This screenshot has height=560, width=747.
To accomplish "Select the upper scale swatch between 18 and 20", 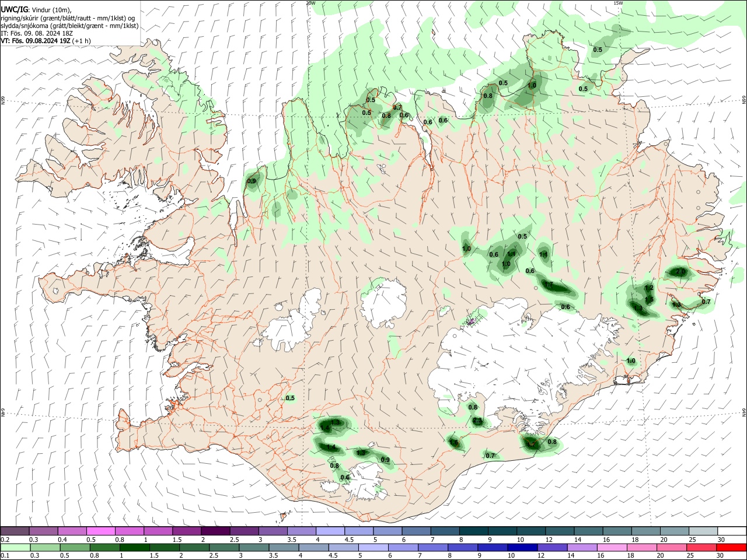I will point(646,531).
